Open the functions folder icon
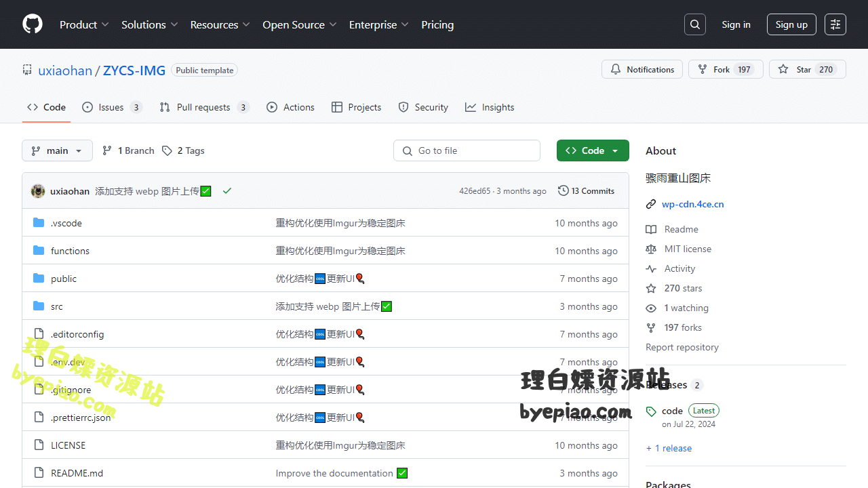The width and height of the screenshot is (868, 488). pos(39,251)
